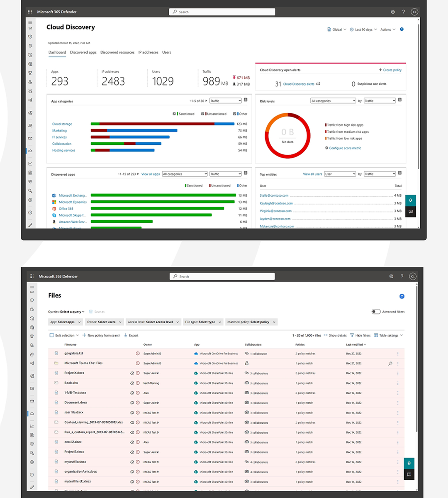Open the App: Select apps filter

[65, 322]
